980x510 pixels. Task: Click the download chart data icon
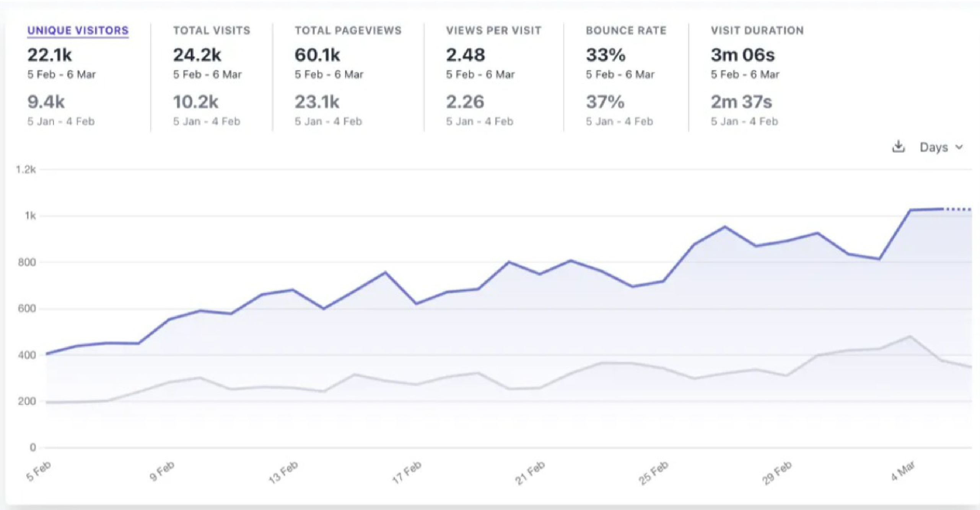[x=898, y=147]
